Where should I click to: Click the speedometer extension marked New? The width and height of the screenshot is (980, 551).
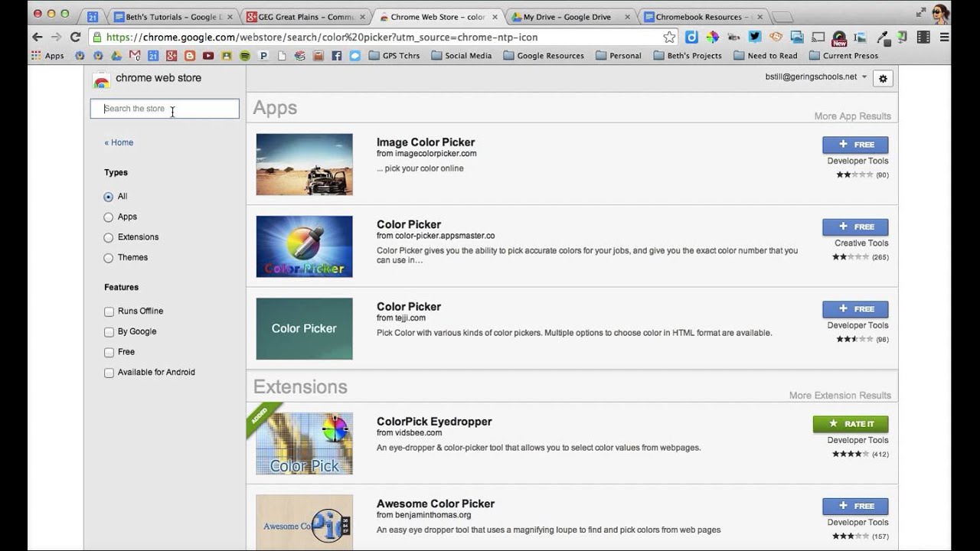(839, 37)
